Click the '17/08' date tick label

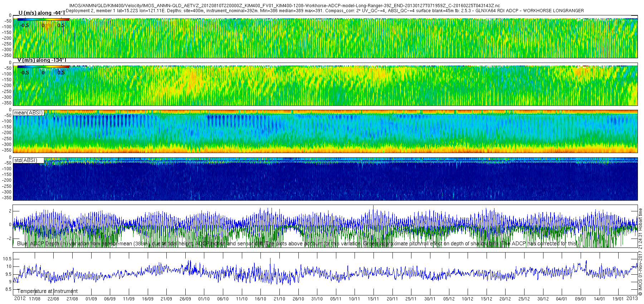35,299
